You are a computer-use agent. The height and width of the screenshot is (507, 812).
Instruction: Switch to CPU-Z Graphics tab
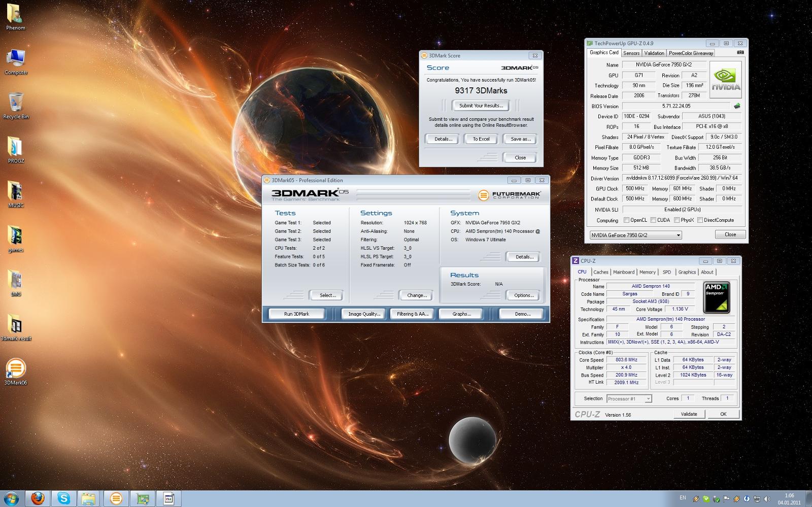[687, 272]
